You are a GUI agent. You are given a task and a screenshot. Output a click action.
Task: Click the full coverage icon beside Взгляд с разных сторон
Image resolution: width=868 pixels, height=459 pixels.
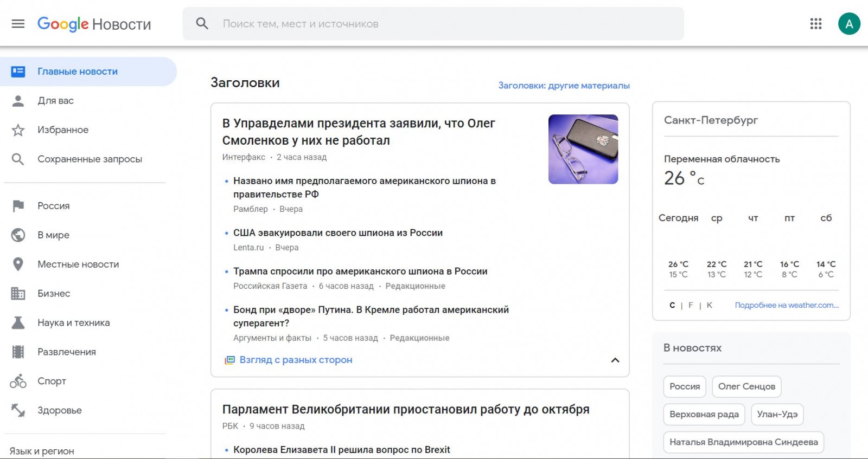(x=229, y=360)
